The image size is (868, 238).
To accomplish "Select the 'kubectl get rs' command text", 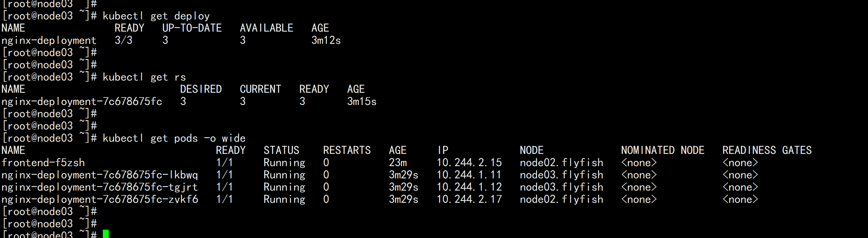I will (144, 77).
